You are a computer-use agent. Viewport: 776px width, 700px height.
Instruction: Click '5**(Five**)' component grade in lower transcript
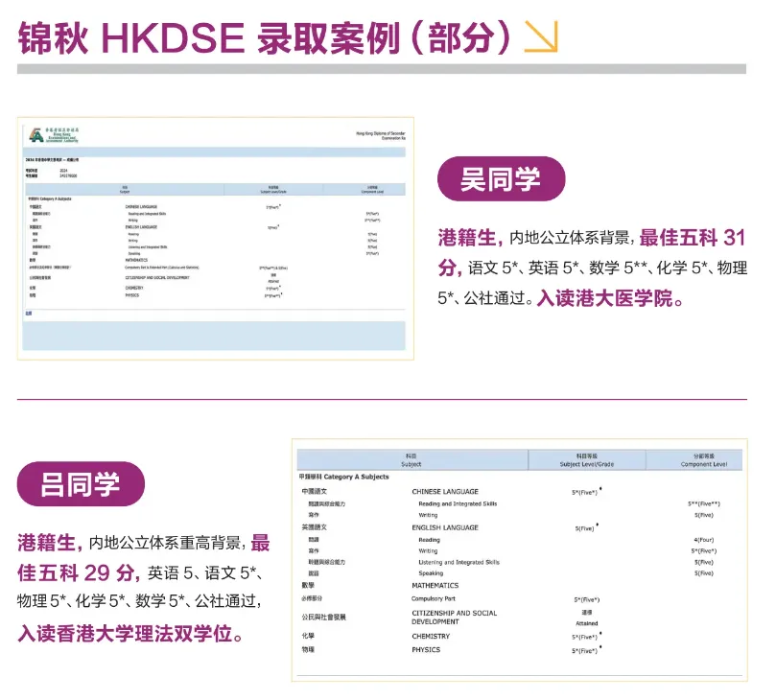tap(704, 504)
